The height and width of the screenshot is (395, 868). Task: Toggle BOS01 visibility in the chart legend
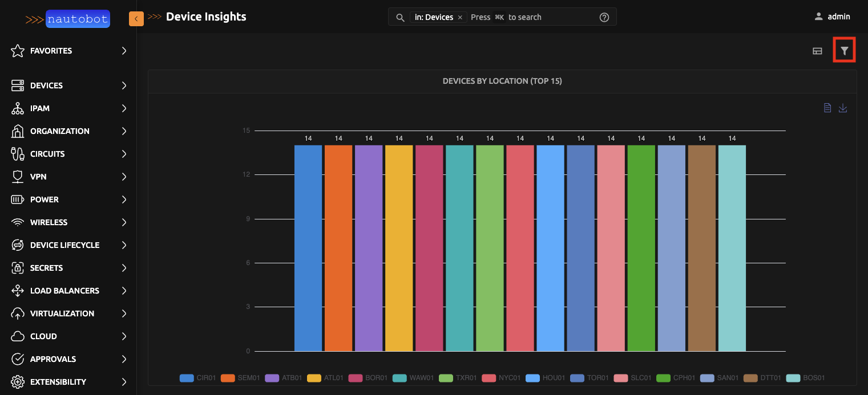[x=805, y=378]
